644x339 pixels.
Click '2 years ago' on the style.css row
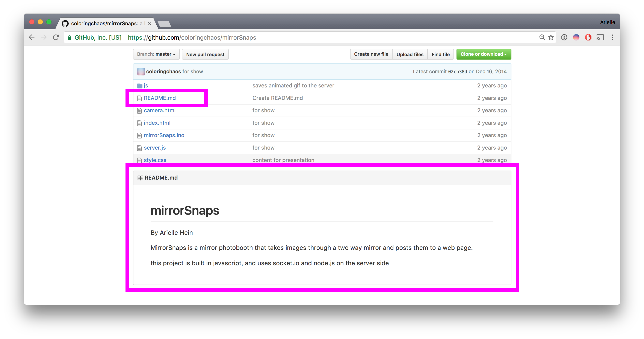492,160
